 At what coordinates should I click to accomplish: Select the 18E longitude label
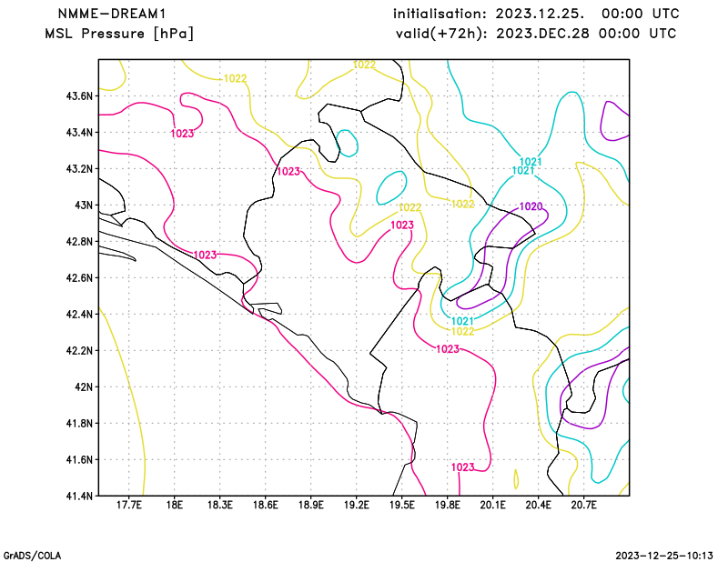[x=174, y=506]
